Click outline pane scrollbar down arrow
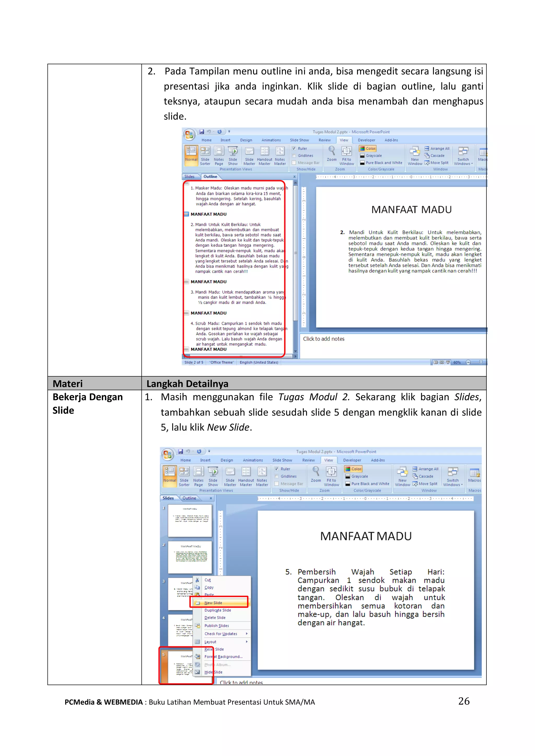The image size is (535, 756). 295,351
